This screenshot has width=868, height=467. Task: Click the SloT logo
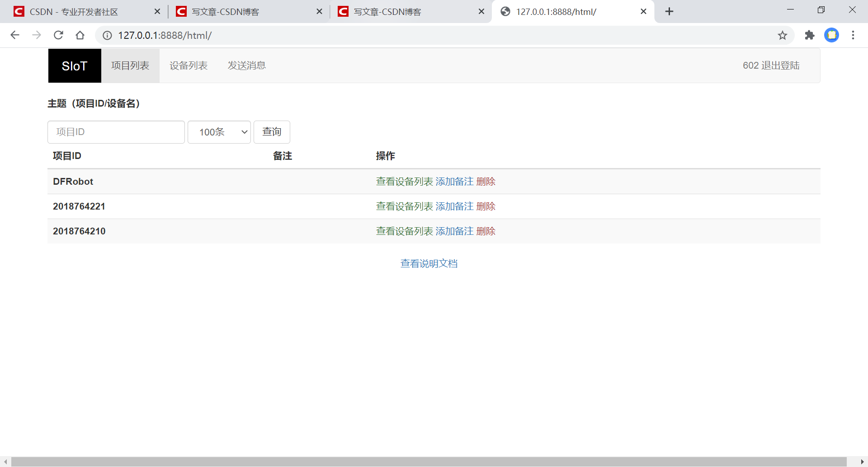(74, 65)
